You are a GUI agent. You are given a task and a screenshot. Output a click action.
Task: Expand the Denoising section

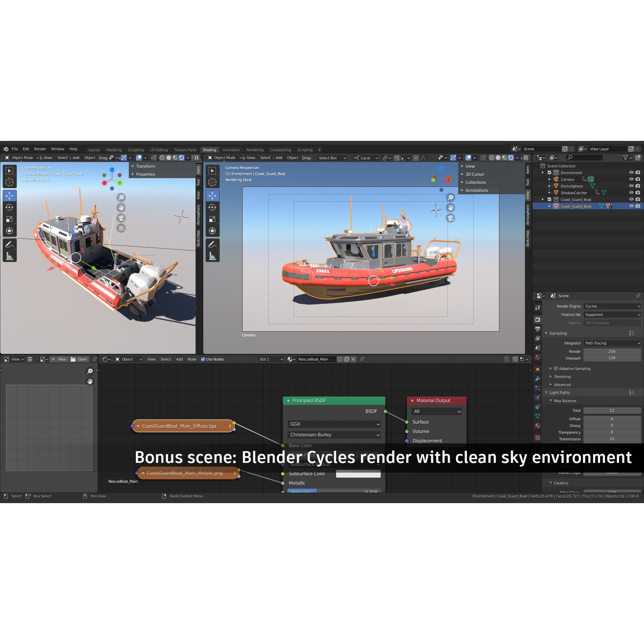[x=562, y=377]
